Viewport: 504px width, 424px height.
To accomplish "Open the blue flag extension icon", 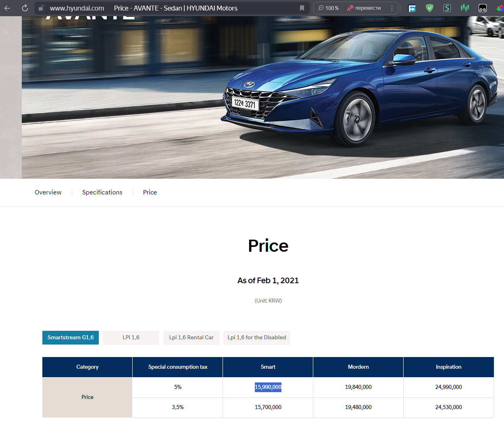I will coord(412,8).
